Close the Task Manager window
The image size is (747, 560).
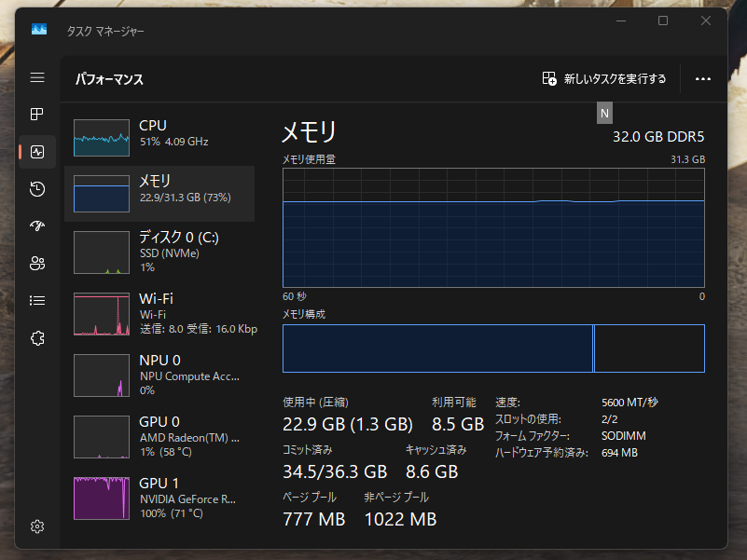[x=706, y=20]
